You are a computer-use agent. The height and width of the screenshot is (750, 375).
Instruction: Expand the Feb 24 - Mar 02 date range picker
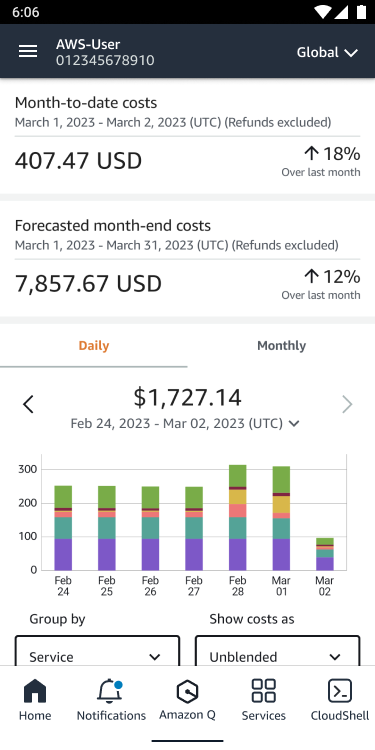point(185,423)
